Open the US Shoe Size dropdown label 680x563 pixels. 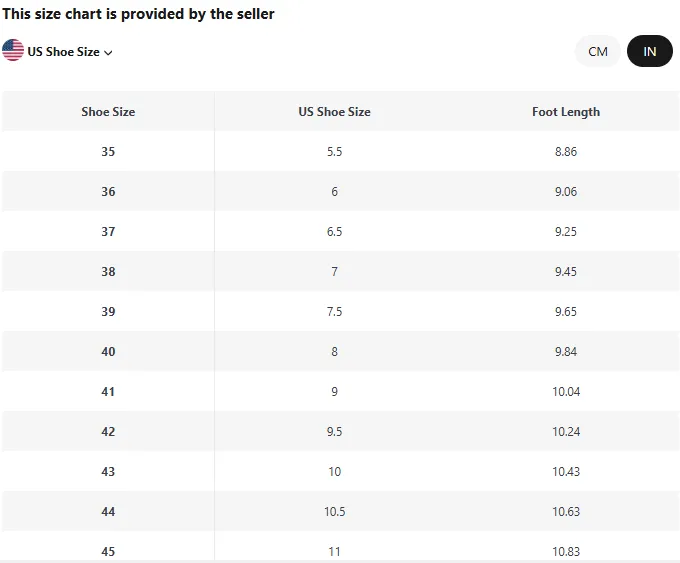[x=63, y=52]
